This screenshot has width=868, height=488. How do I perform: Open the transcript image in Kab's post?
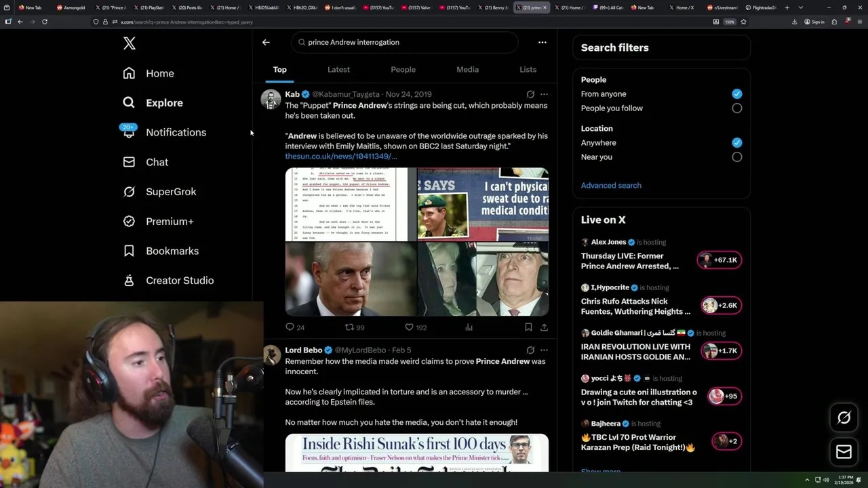351,205
